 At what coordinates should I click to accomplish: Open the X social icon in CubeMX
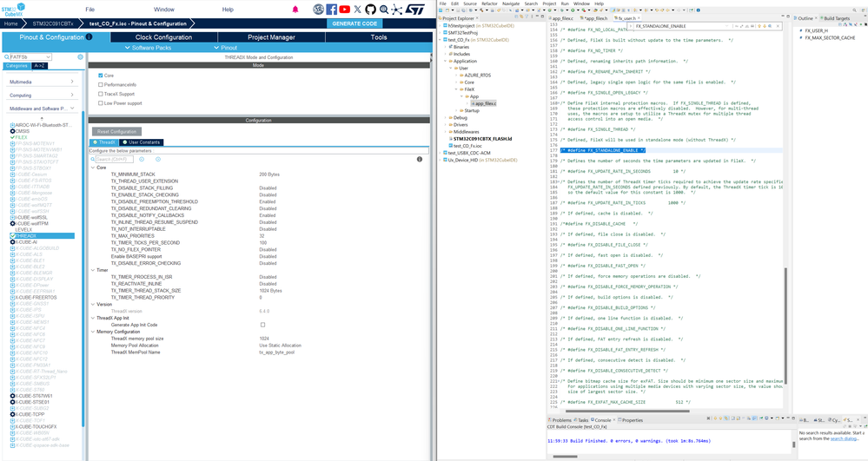(x=358, y=10)
